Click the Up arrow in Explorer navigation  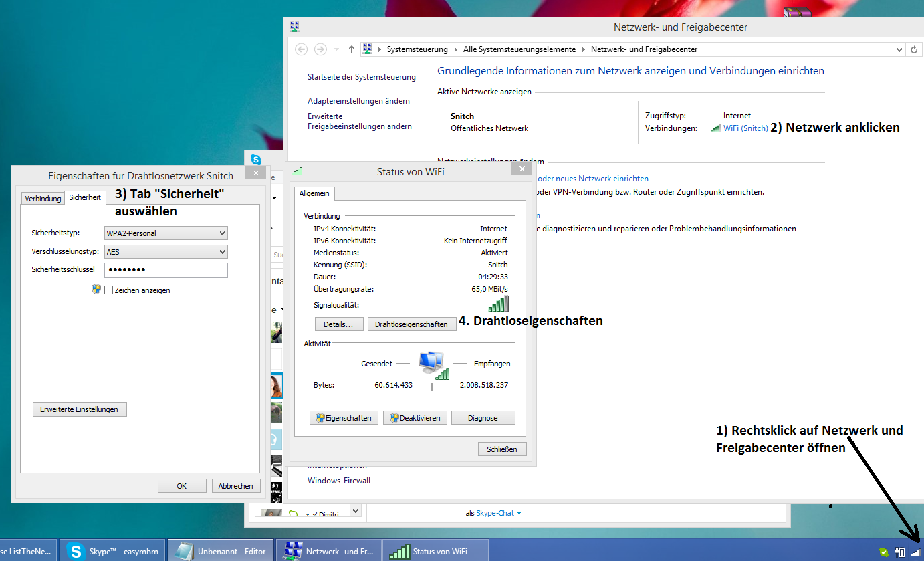coord(352,49)
